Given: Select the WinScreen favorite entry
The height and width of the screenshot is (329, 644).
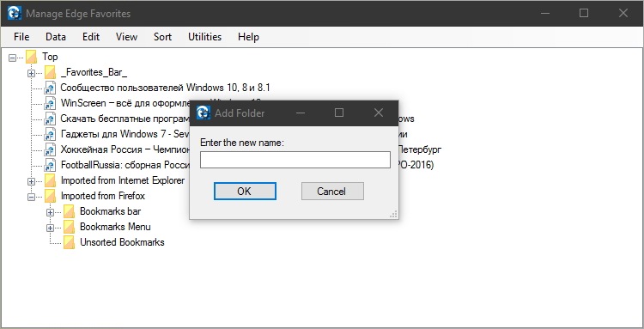Looking at the screenshot, I should 125,103.
